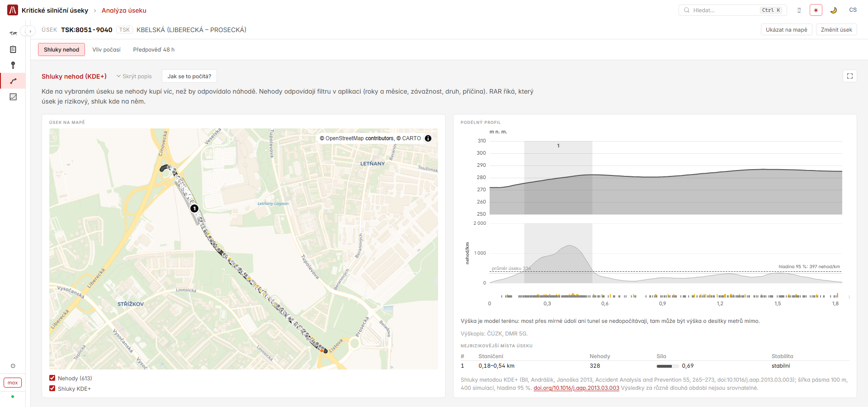The height and width of the screenshot is (407, 868).
Task: Click 'hladina 95 %: 397 nehod/km' label
Action: [809, 267]
